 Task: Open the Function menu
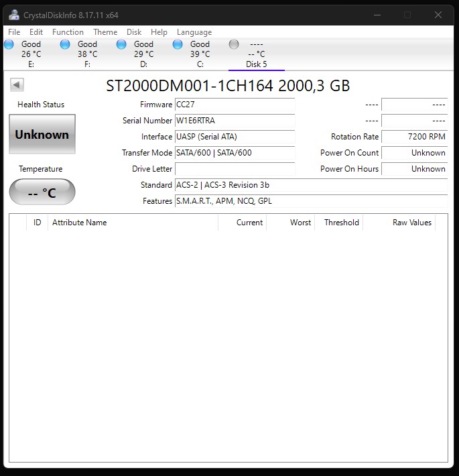(x=68, y=32)
